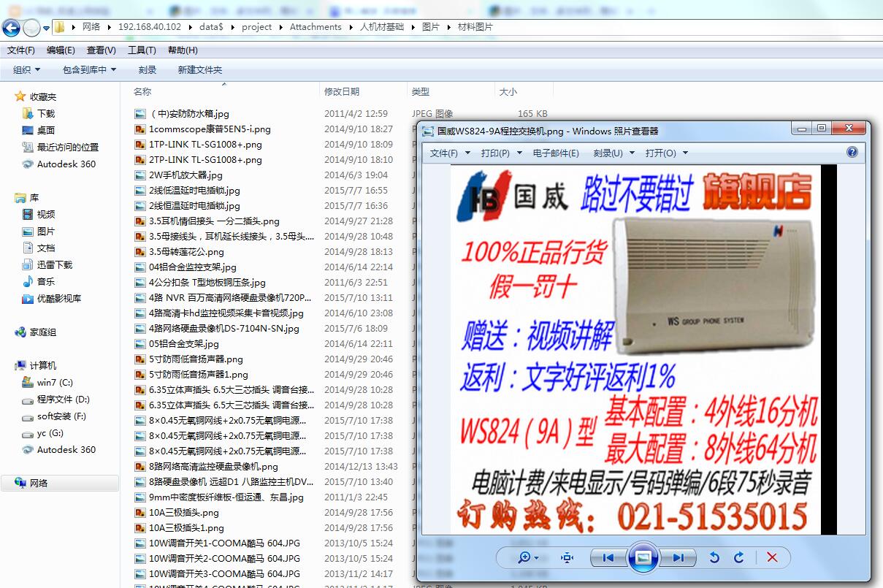
Task: Open Photo Viewer 打开(O) dropdown
Action: (x=666, y=153)
